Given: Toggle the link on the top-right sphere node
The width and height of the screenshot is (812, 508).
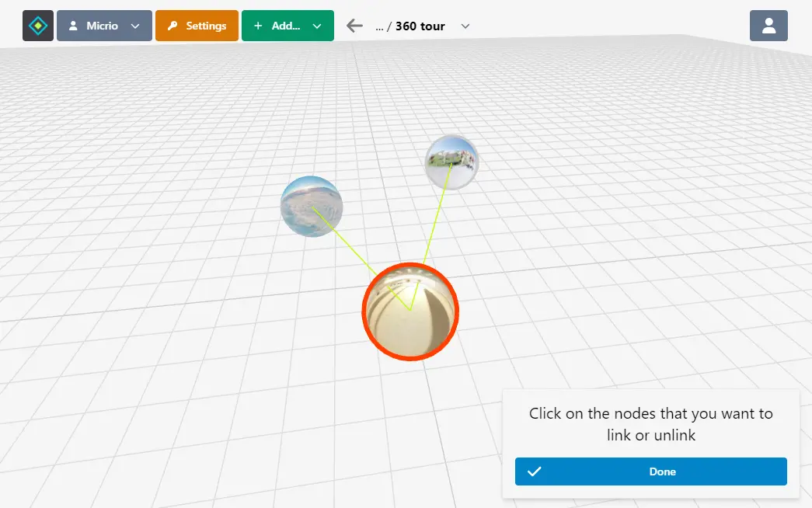Looking at the screenshot, I should [x=451, y=162].
